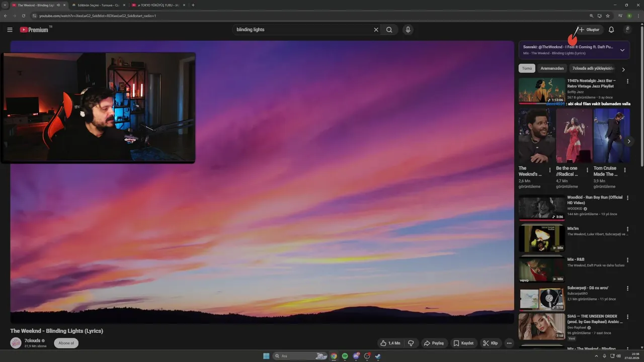Screen dimensions: 644x362
Task: Show more filter chips with right chevron
Action: pos(623,69)
